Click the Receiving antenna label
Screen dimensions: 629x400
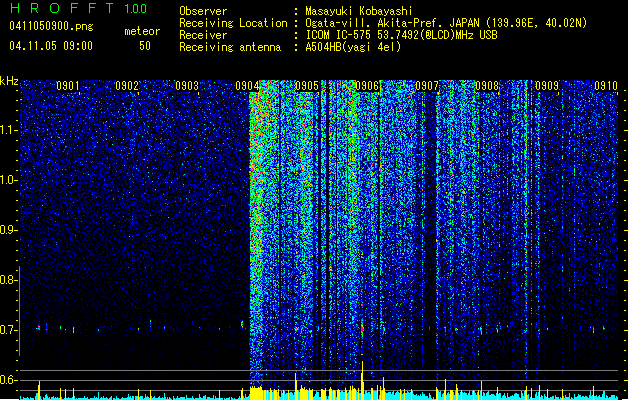point(230,47)
